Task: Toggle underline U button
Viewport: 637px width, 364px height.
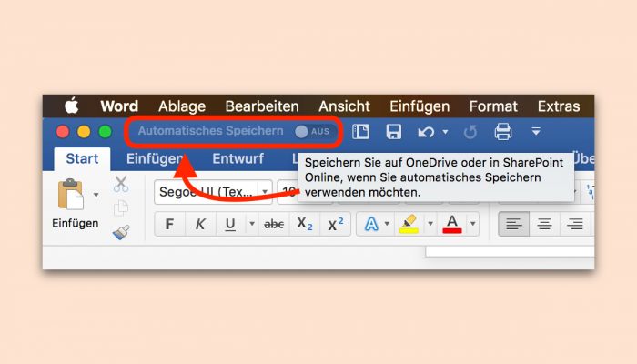Action: coord(230,224)
